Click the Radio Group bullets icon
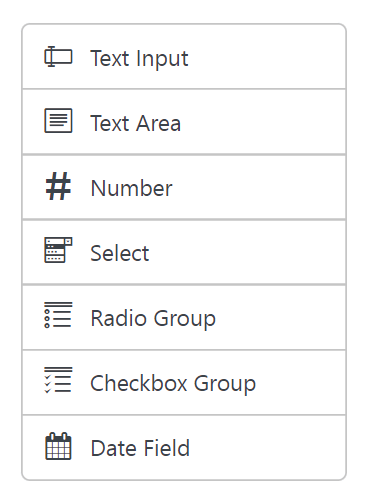 point(58,315)
